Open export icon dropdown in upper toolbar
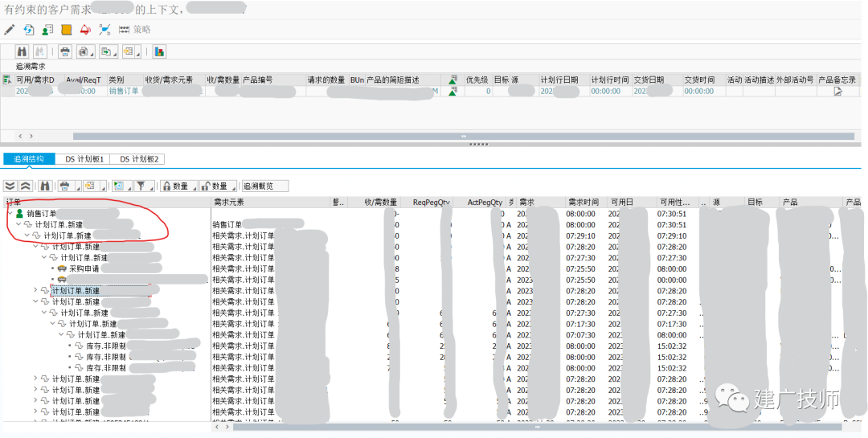 pos(108,51)
